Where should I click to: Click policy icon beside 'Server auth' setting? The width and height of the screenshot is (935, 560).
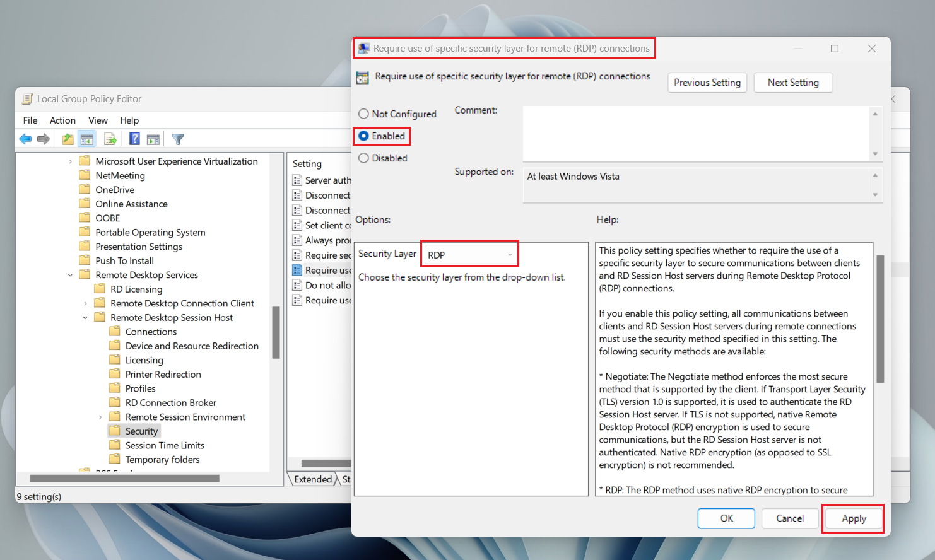[x=297, y=180]
